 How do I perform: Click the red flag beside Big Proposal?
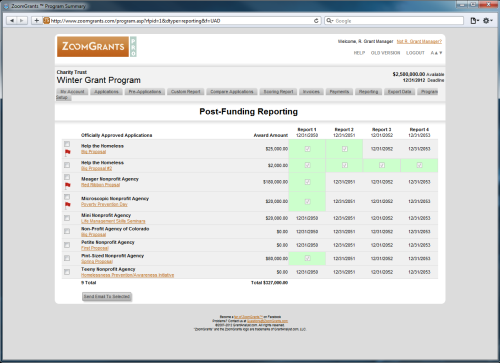(x=68, y=152)
